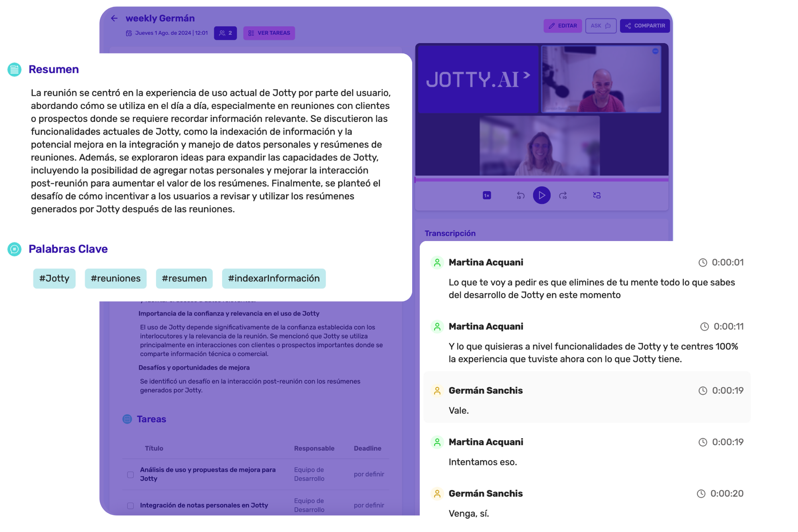
Task: Click Germán Sanchis's avatar icon at 0:00:20
Action: [x=437, y=494]
